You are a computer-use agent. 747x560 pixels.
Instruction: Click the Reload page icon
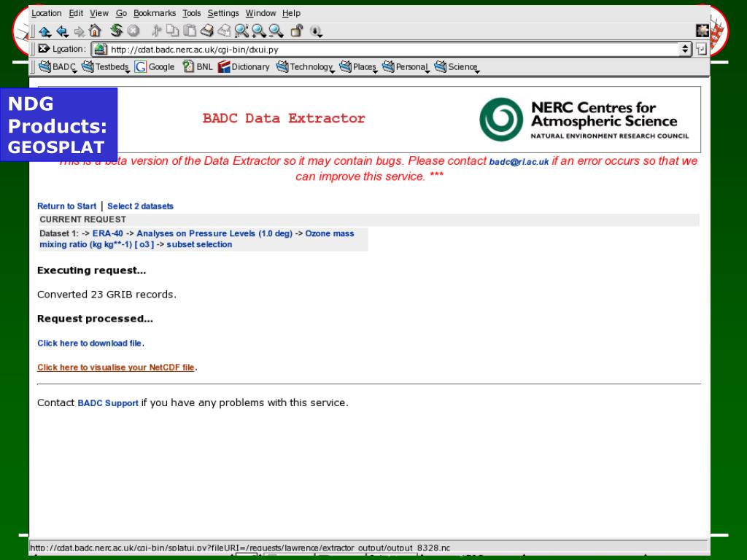pos(117,31)
